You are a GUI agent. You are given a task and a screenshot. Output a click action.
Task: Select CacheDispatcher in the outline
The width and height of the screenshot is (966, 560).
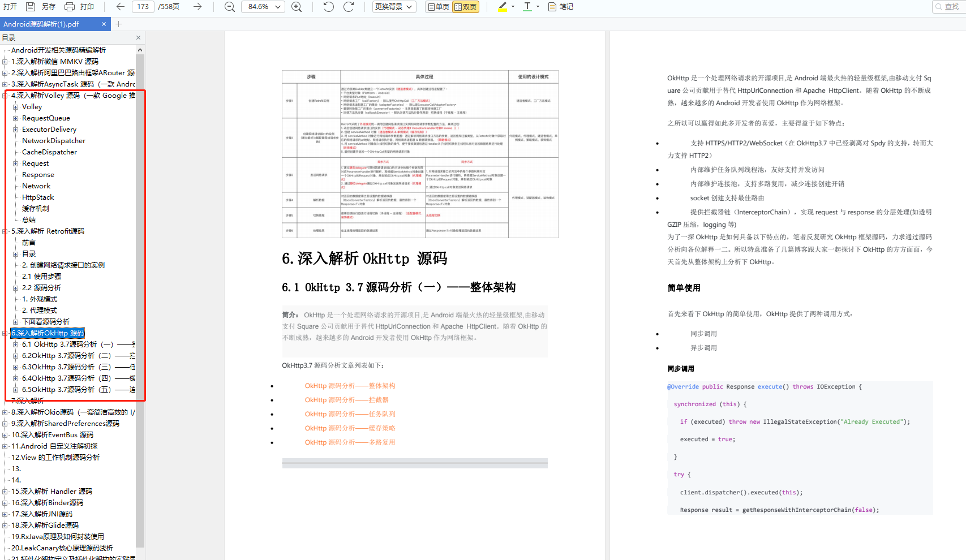tap(49, 152)
